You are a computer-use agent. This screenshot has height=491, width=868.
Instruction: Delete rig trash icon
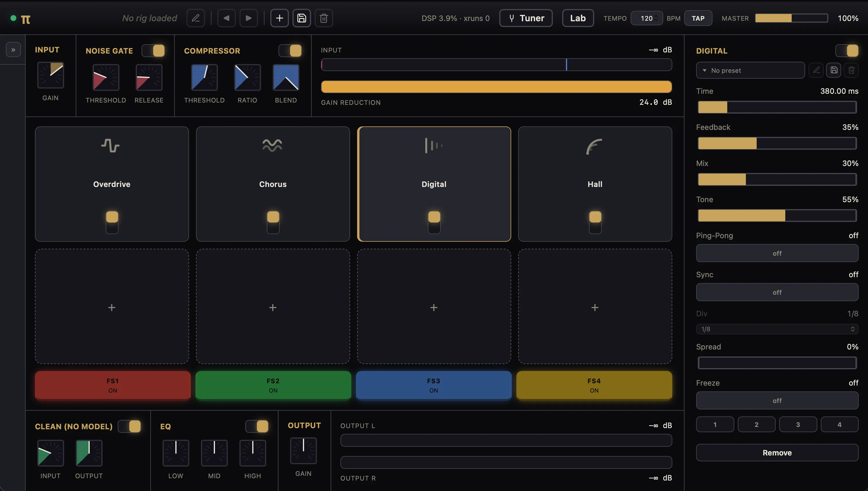click(324, 18)
